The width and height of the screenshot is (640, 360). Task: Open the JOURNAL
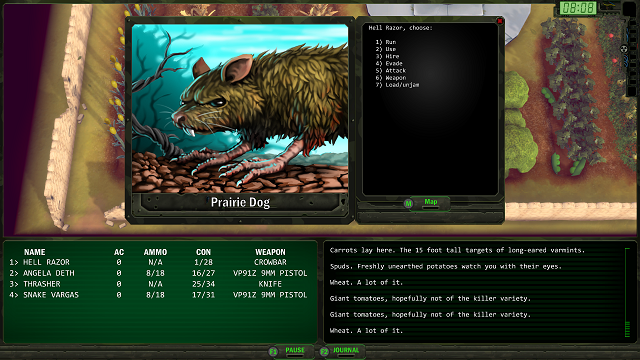tap(346, 350)
